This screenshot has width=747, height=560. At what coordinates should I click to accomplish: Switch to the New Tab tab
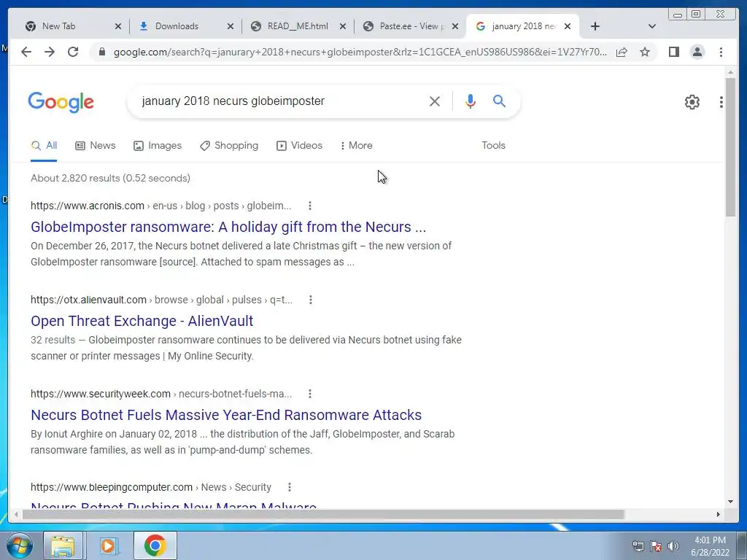(x=58, y=26)
